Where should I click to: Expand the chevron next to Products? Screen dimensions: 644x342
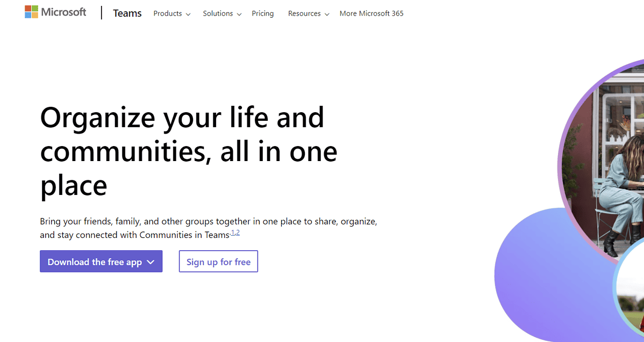188,14
